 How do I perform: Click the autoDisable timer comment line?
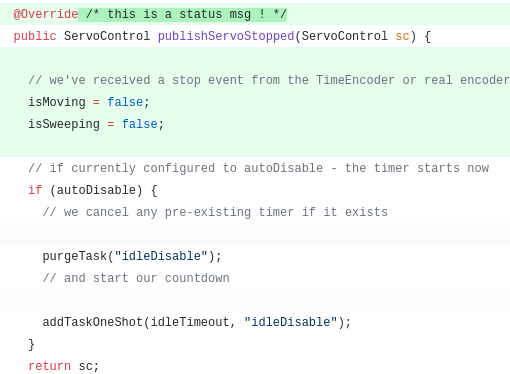(259, 168)
